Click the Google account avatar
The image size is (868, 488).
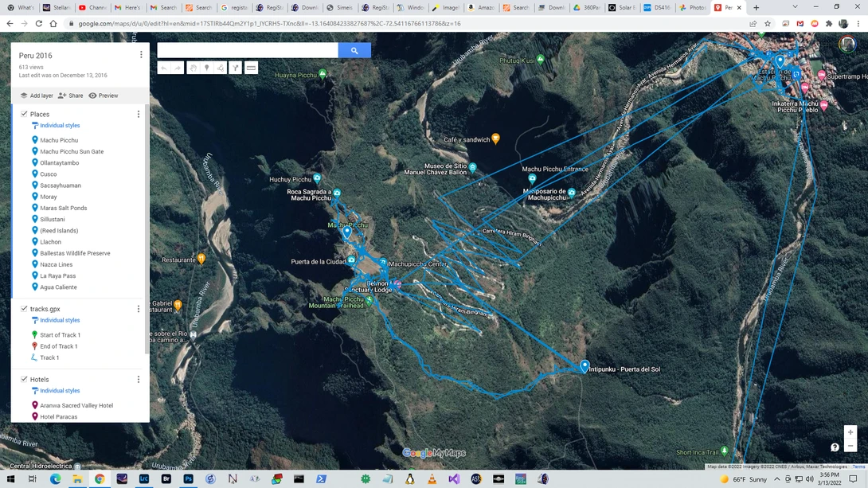(x=847, y=44)
